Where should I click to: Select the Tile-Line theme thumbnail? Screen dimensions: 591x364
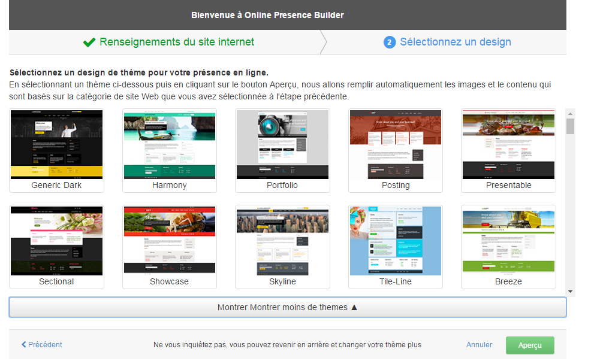pyautogui.click(x=396, y=241)
